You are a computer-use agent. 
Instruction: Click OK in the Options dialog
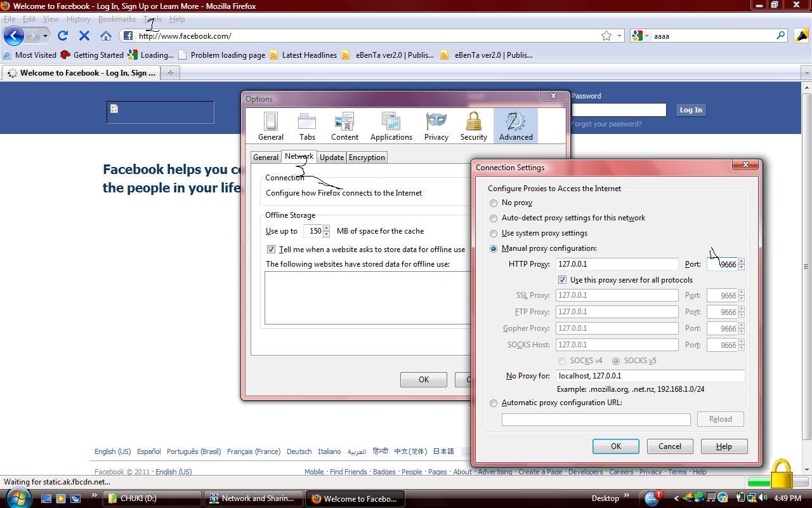tap(423, 380)
